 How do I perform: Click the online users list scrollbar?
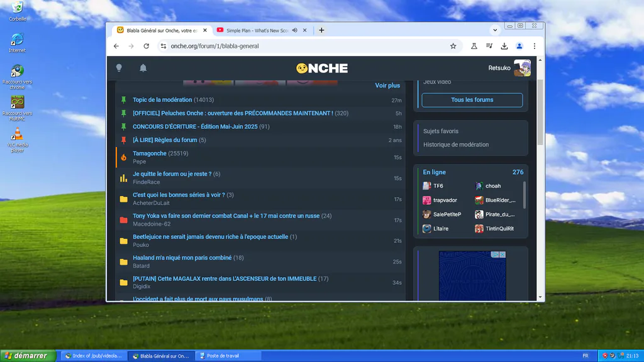[x=525, y=195]
